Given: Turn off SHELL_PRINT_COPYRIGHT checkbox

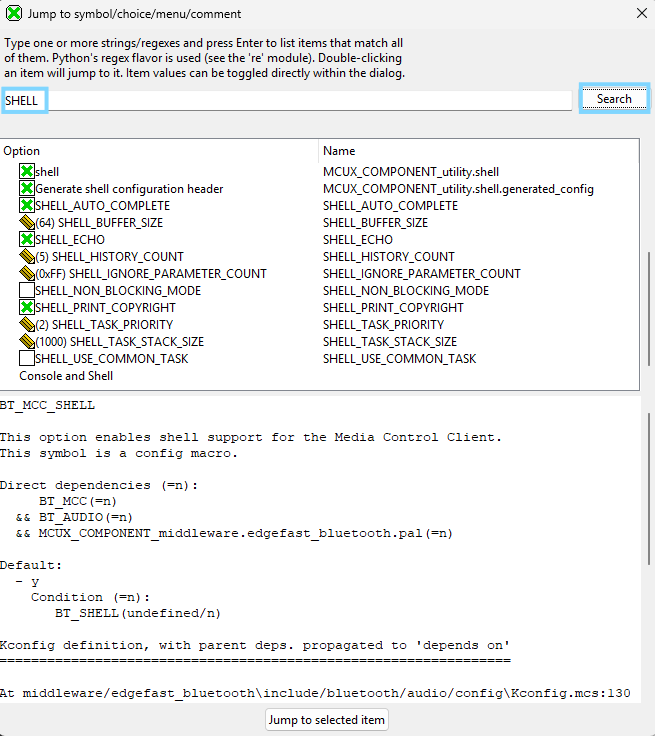Looking at the screenshot, I should 27,308.
